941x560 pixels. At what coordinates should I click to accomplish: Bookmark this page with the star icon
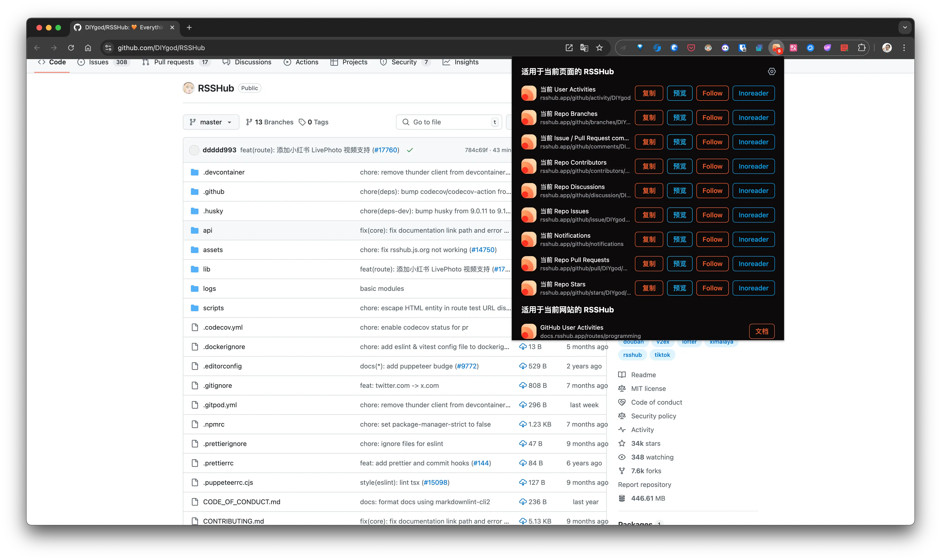(x=599, y=48)
